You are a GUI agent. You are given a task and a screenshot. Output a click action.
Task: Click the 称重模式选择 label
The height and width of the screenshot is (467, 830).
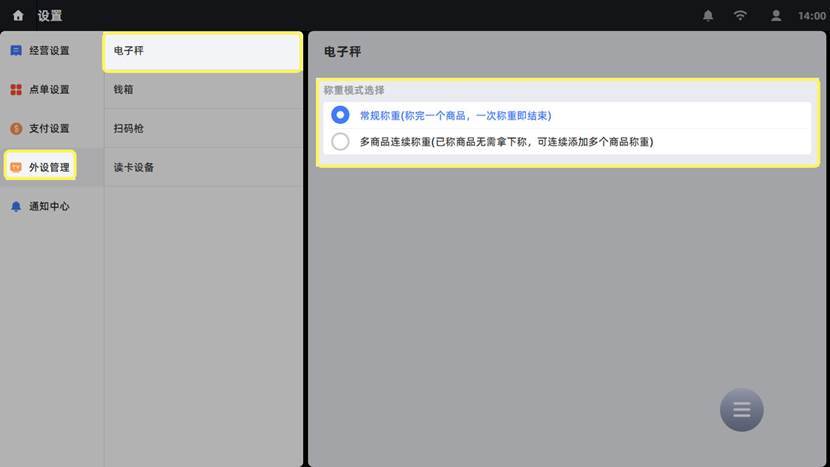354,90
